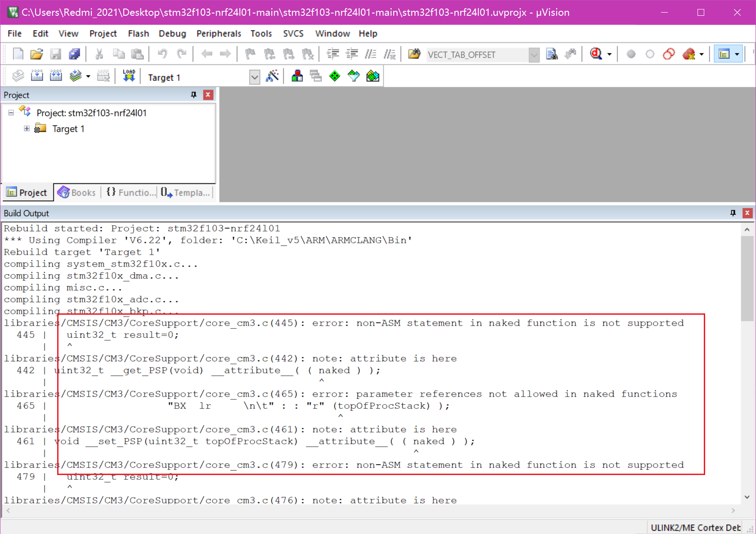
Task: Click the Batch Build layers icon
Action: pyautogui.click(x=75, y=76)
